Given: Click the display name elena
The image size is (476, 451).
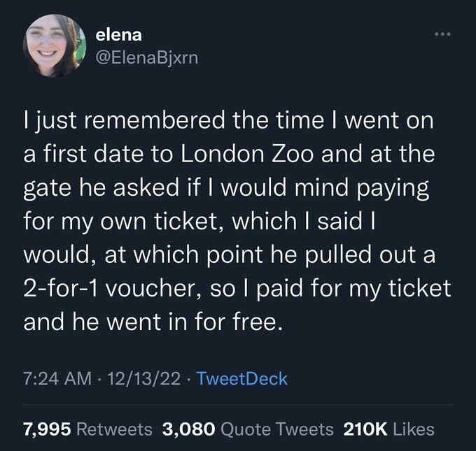Looking at the screenshot, I should (x=118, y=34).
